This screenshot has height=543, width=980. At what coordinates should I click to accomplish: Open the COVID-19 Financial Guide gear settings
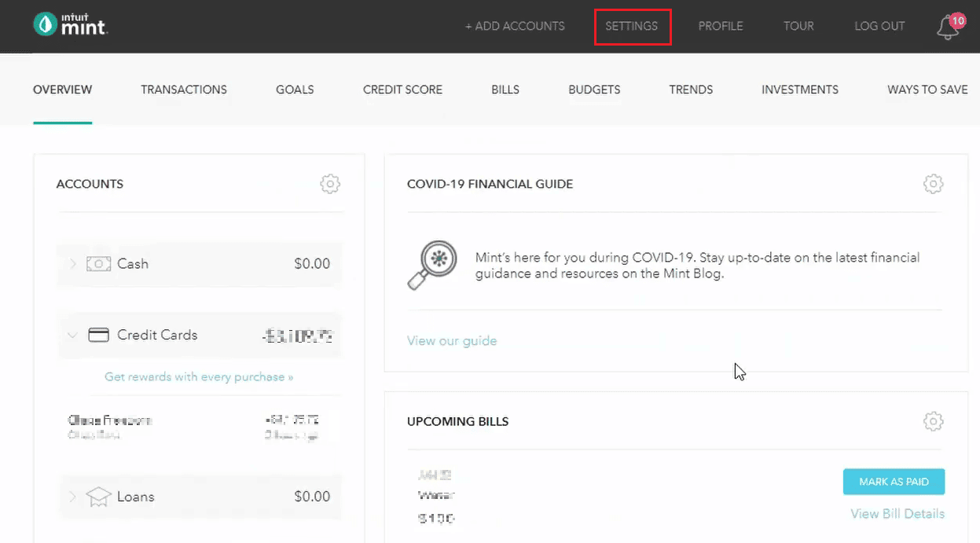point(933,184)
